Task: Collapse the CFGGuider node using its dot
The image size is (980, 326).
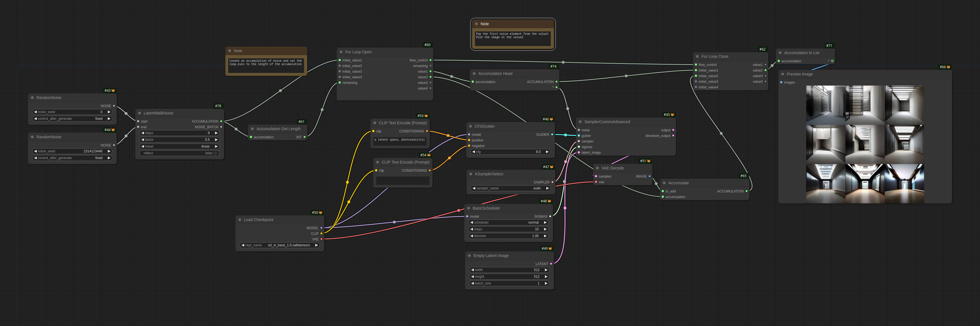Action: [470, 126]
